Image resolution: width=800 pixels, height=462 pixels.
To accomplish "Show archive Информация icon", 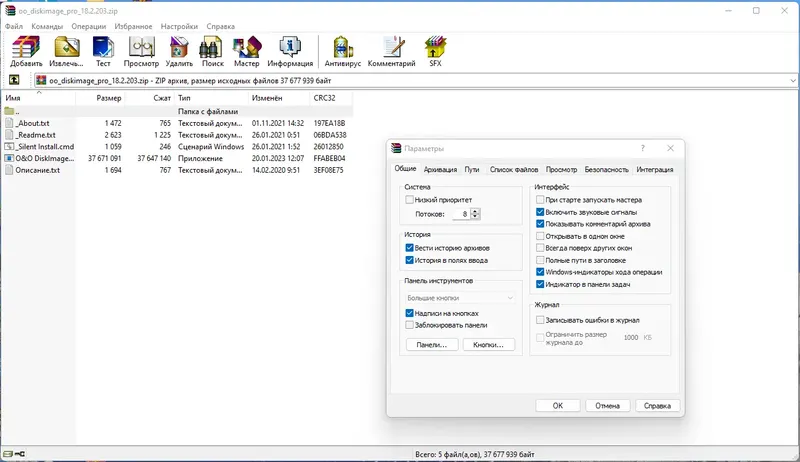I will 290,47.
